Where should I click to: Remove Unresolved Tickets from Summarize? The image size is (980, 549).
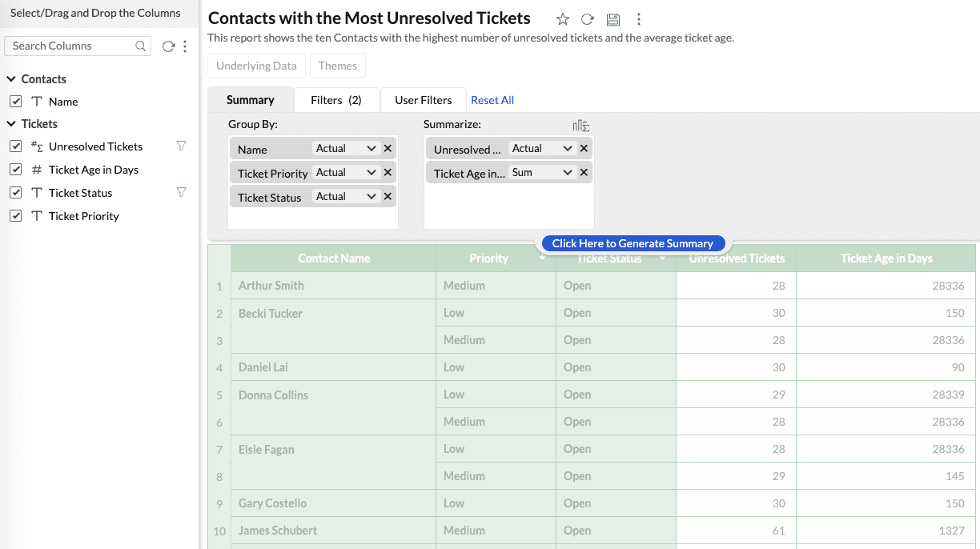pos(584,149)
